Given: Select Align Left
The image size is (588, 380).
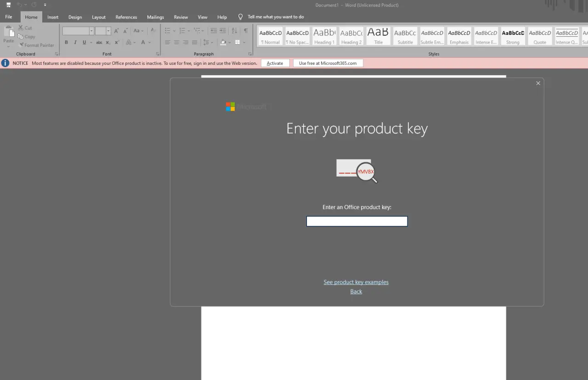Looking at the screenshot, I should (x=167, y=42).
